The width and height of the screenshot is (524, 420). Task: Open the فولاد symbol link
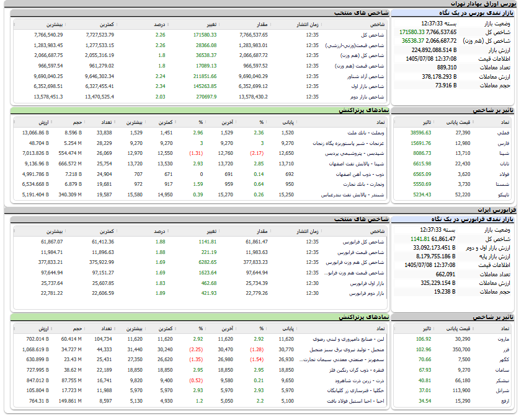tap(504, 174)
